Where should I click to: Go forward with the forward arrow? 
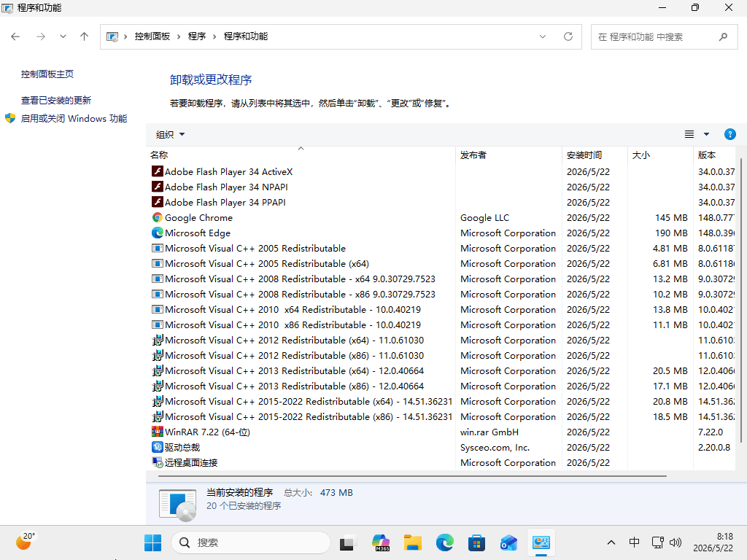pyautogui.click(x=41, y=36)
